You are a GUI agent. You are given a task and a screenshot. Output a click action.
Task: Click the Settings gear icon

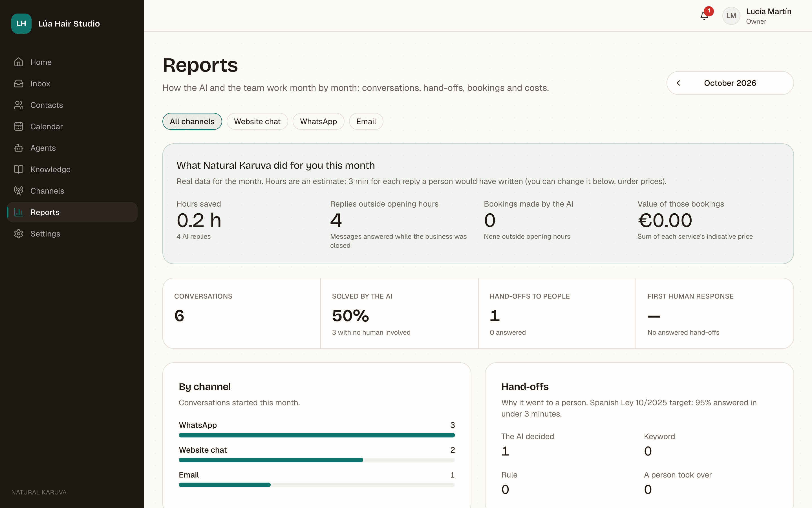tap(18, 234)
